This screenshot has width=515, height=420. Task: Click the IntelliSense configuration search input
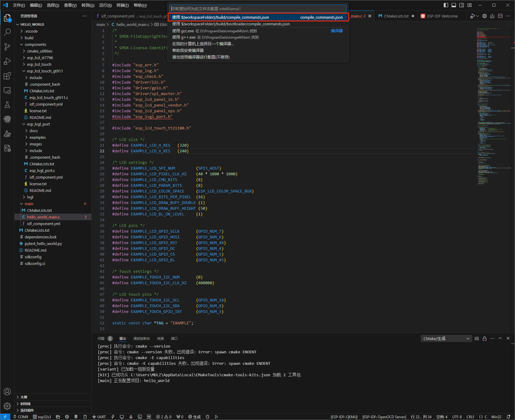258,9
